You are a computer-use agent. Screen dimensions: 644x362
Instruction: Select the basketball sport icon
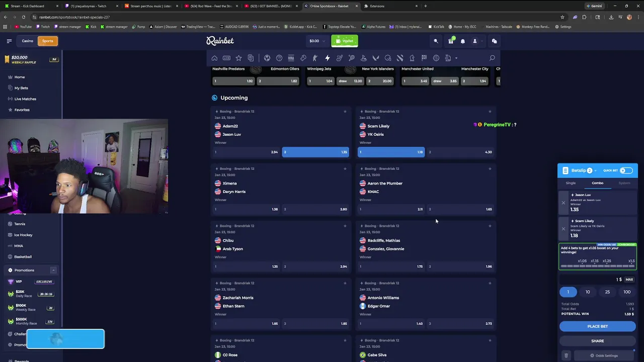279,58
